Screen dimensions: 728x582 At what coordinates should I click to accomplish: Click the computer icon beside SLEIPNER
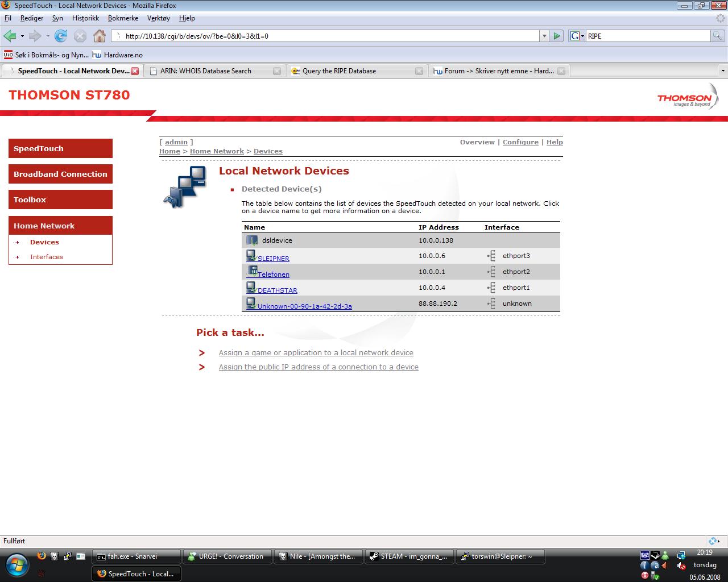coord(251,256)
